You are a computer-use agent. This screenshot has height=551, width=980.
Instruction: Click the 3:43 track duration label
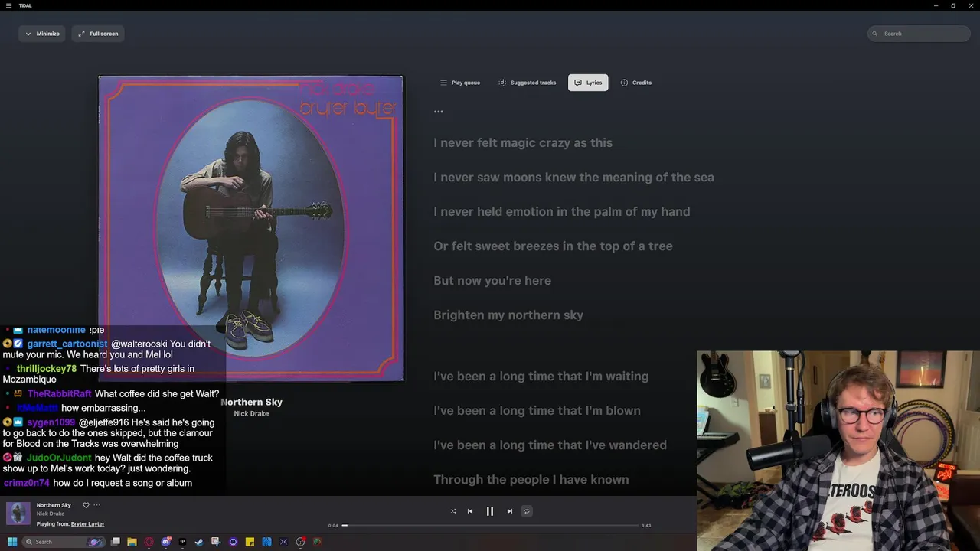(x=646, y=525)
